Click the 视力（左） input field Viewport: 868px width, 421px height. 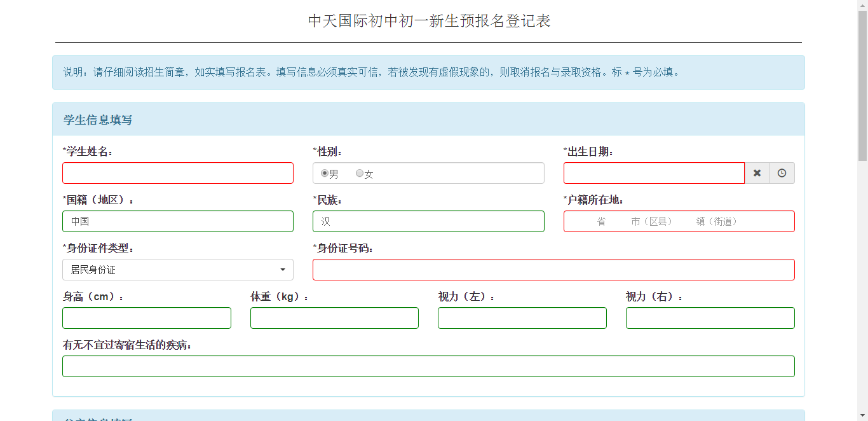click(x=522, y=318)
